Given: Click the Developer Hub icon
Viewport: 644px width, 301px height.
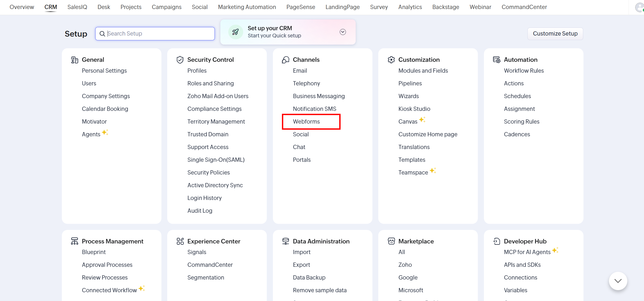Looking at the screenshot, I should [497, 241].
